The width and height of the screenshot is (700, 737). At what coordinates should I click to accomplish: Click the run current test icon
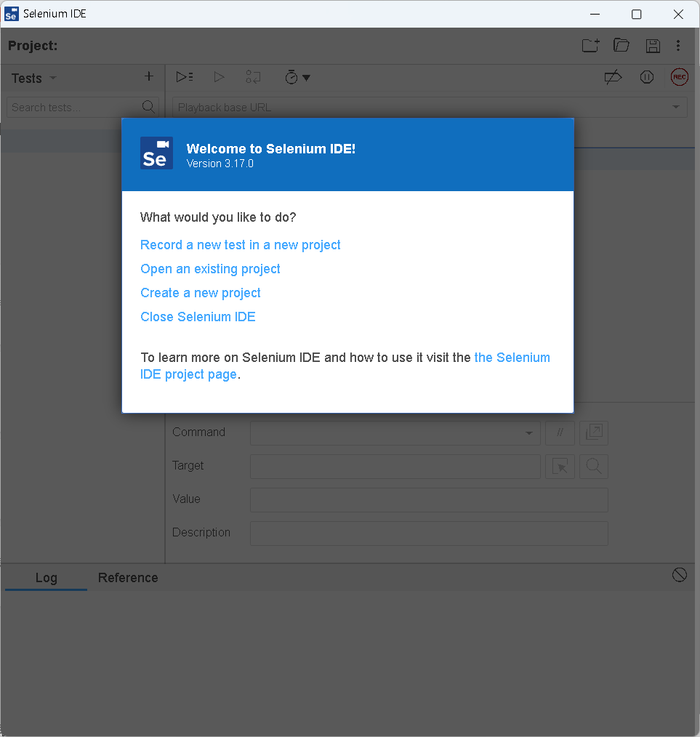click(x=219, y=77)
